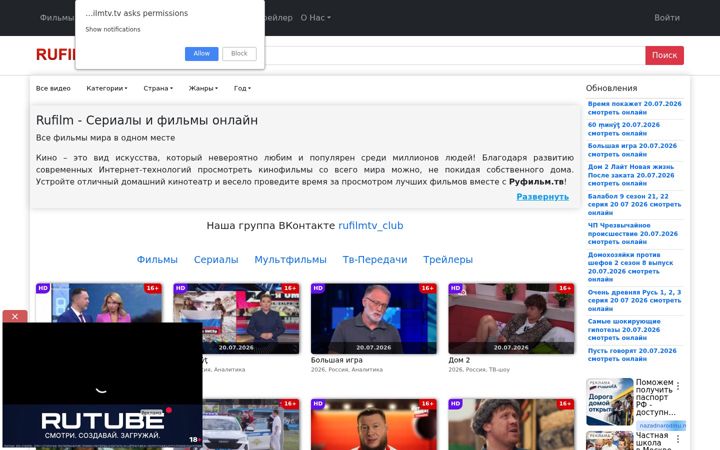Switch to the Сериалы category tab
The width and height of the screenshot is (720, 450).
coord(216,259)
